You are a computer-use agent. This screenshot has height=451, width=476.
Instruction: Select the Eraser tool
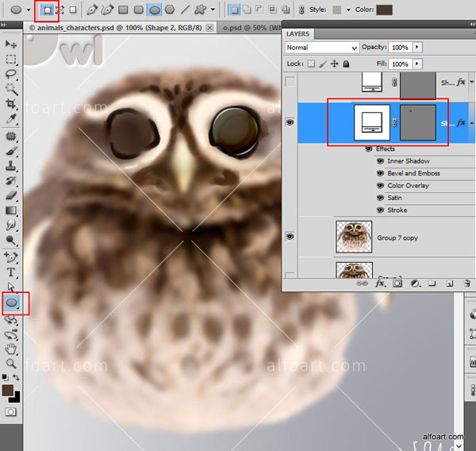[x=11, y=195]
